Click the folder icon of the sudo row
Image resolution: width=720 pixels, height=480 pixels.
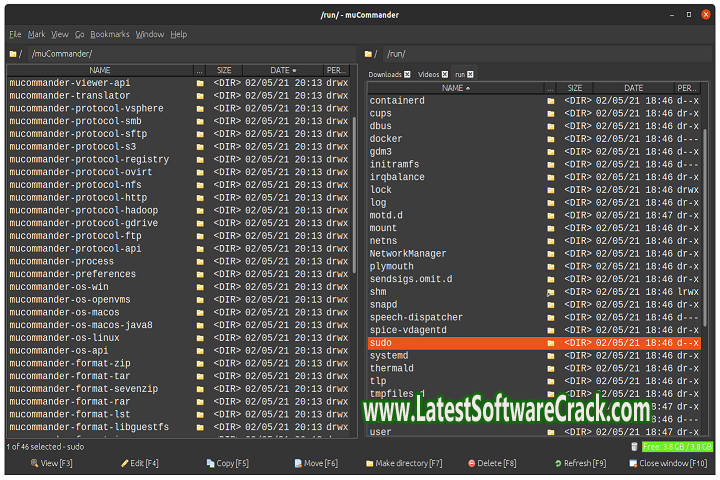(x=550, y=343)
